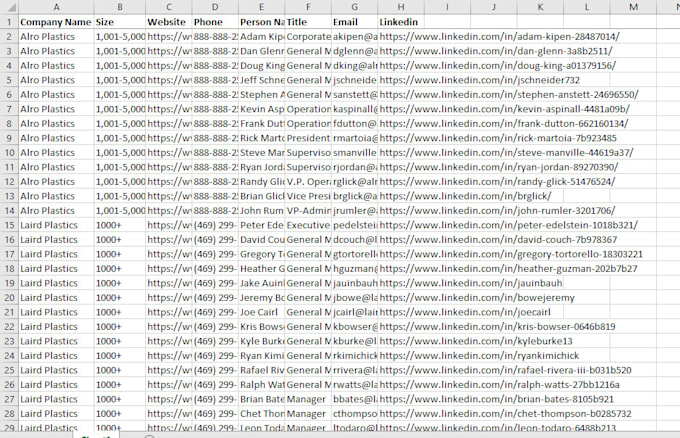Select Corporate title cell in row 2
Image resolution: width=680 pixels, height=438 pixels.
[308, 37]
